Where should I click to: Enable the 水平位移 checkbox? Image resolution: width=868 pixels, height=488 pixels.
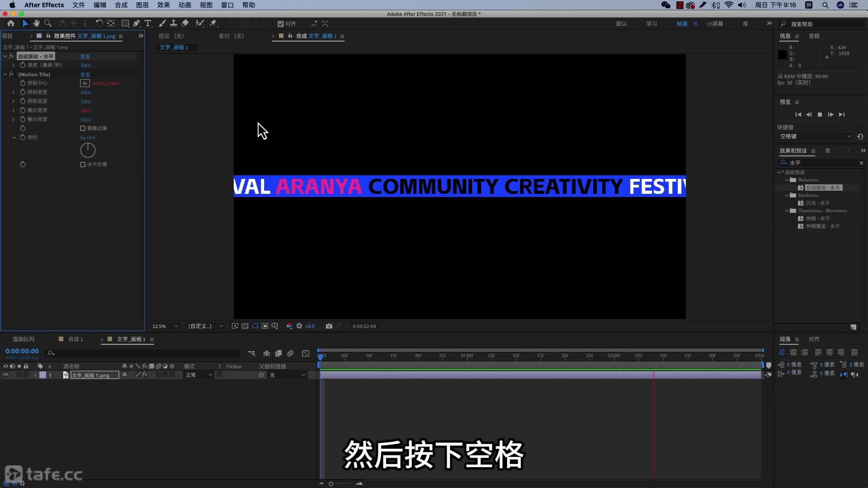[83, 164]
